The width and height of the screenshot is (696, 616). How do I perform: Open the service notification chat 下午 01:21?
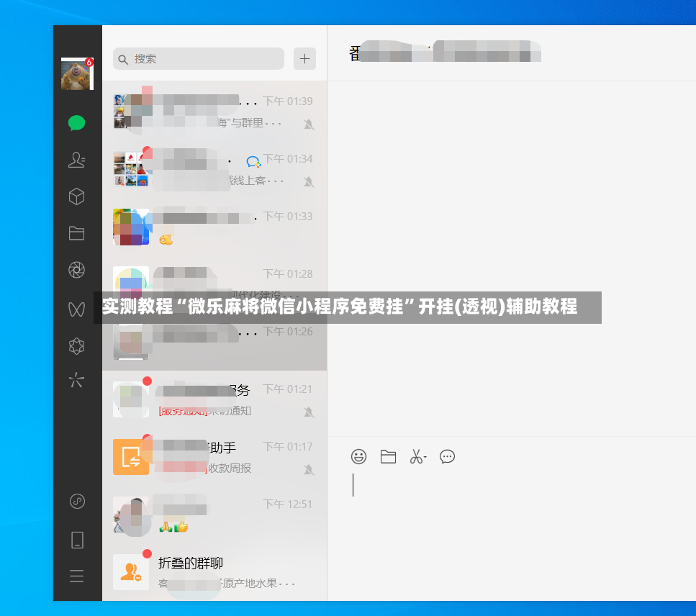[214, 399]
